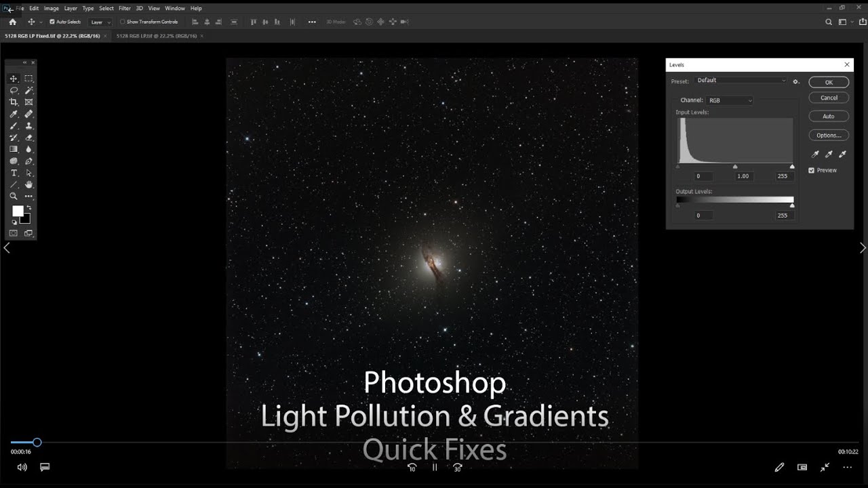Click the Home icon in options bar
The width and height of the screenshot is (868, 488).
(12, 22)
